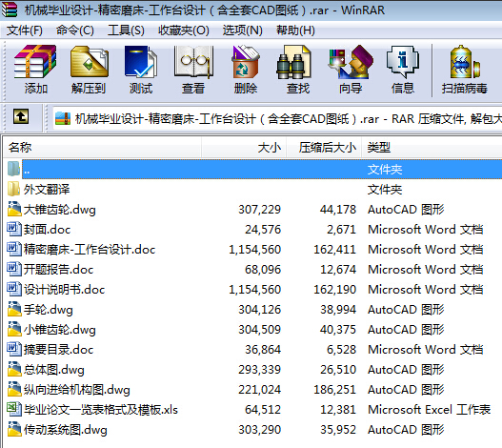The height and width of the screenshot is (448, 502).
Task: Select the parent '..' folder icon
Action: pyautogui.click(x=13, y=169)
